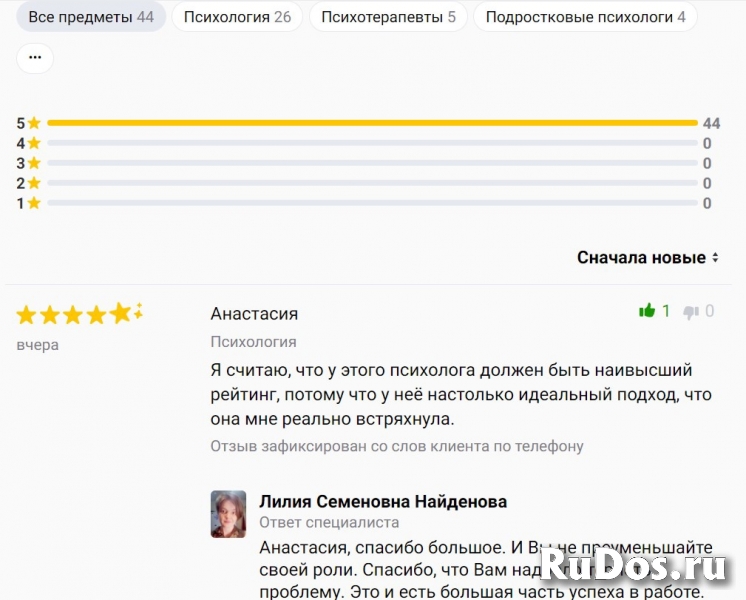
Task: Expand more subjects via ellipsis button
Action: tap(35, 58)
